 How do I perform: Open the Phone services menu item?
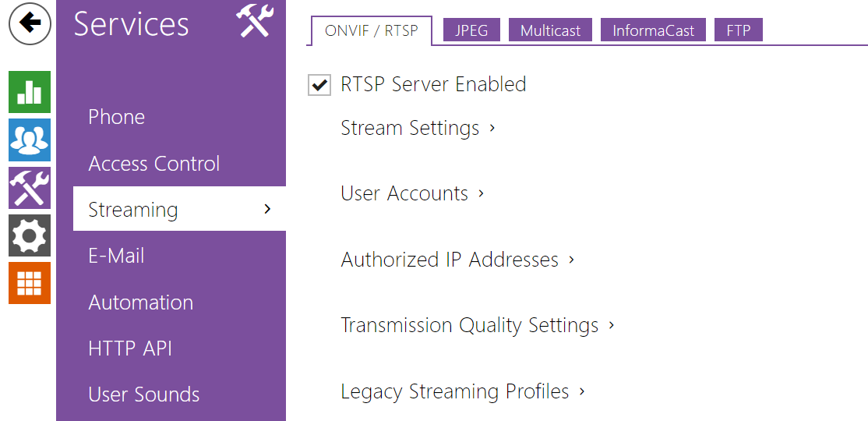click(x=117, y=117)
